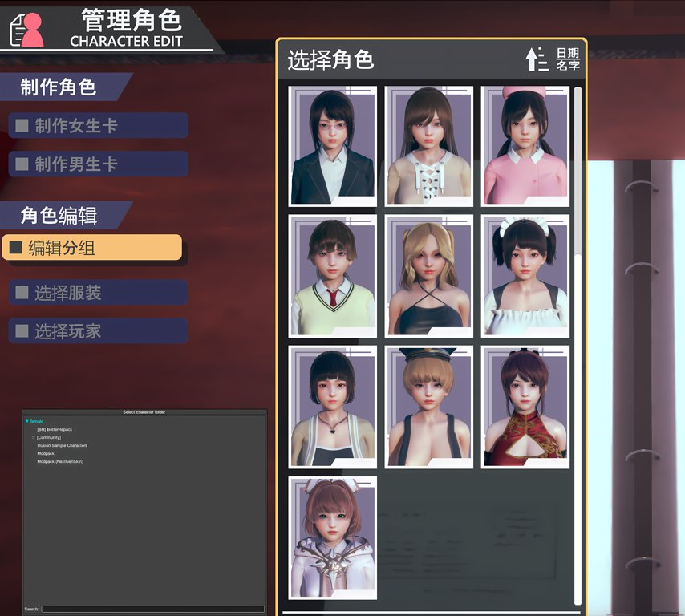Select the Modpack (NextGenSkin) folder
The width and height of the screenshot is (685, 616).
point(60,461)
